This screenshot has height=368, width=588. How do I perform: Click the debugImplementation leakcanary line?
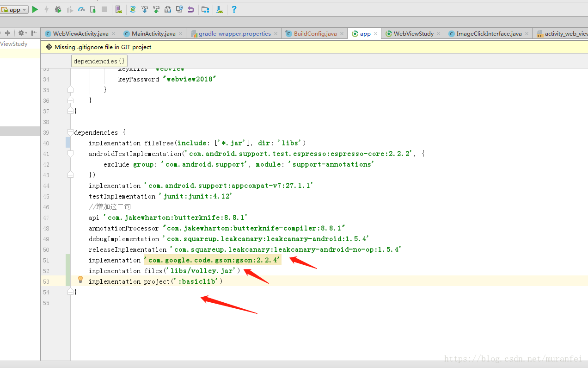point(229,239)
